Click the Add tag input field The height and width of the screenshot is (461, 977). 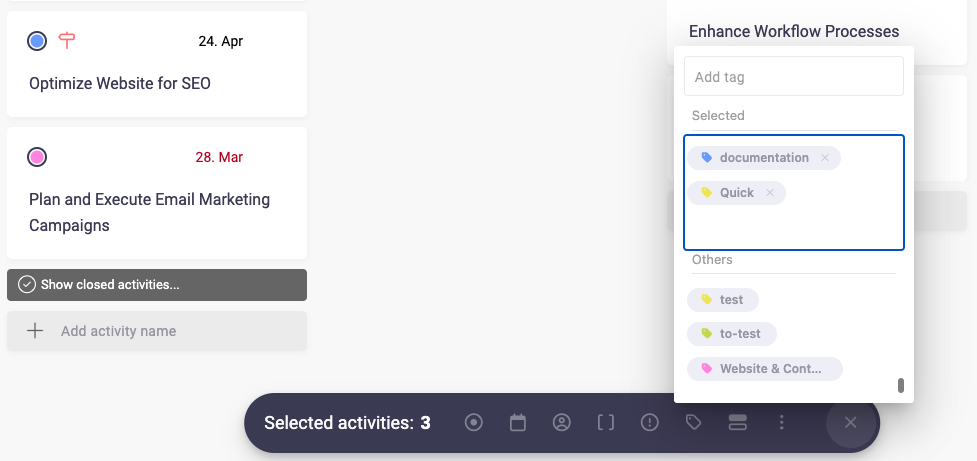(794, 77)
